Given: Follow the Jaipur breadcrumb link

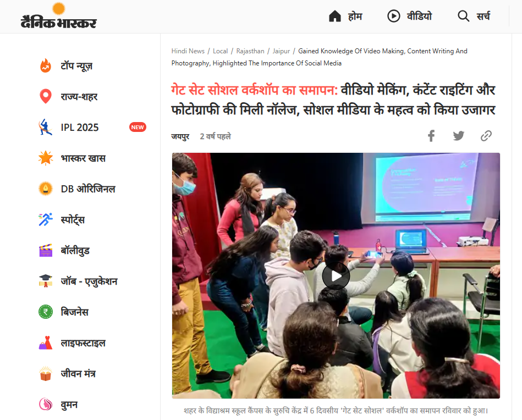Looking at the screenshot, I should pos(281,51).
